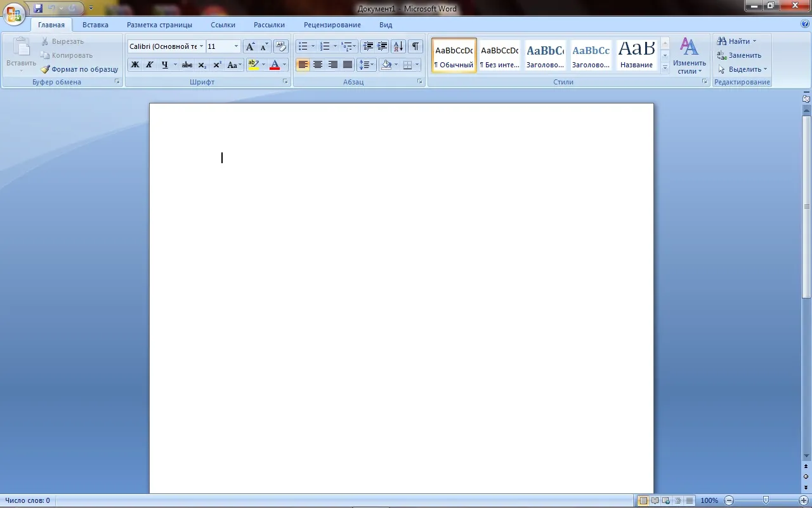
Task: Open the Find (Найти) tool
Action: pyautogui.click(x=736, y=41)
